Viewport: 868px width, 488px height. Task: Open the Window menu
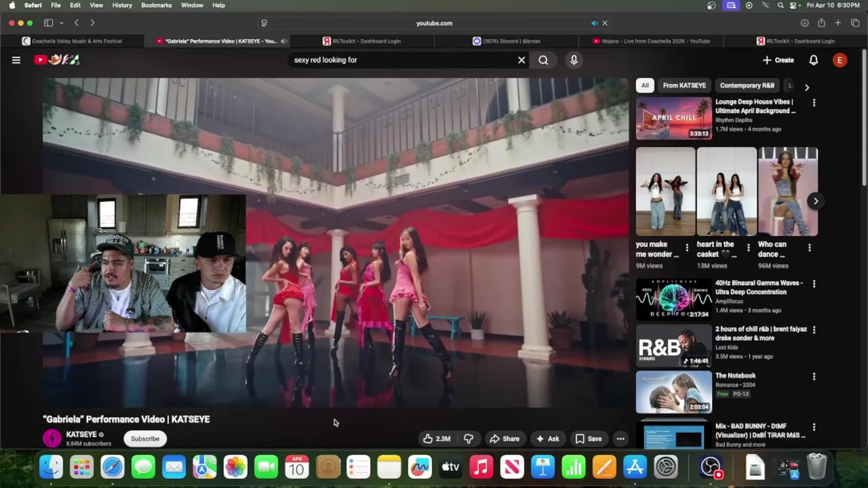pos(192,5)
